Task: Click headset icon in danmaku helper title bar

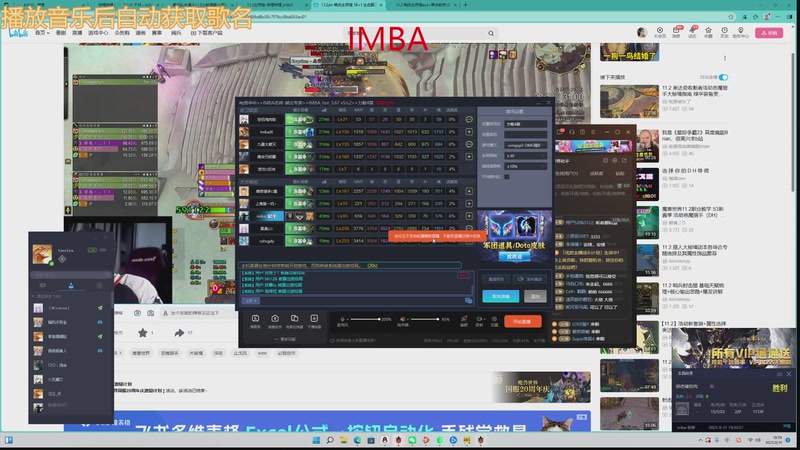Action: click(x=571, y=132)
